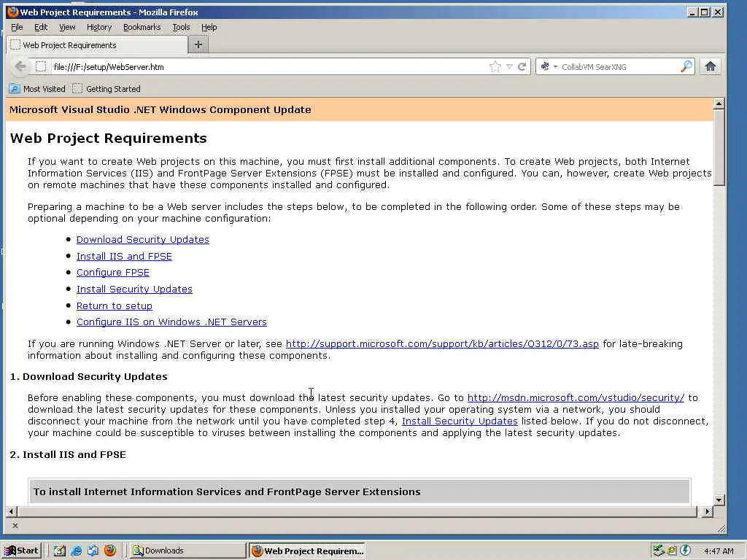
Task: Follow the Configure FPSE link
Action: coord(113,273)
